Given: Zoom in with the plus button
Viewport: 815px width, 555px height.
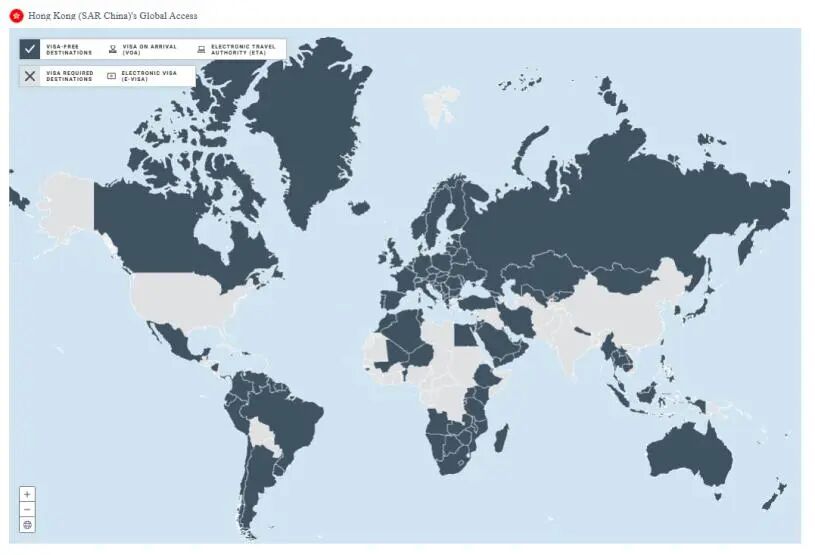Looking at the screenshot, I should coord(28,494).
